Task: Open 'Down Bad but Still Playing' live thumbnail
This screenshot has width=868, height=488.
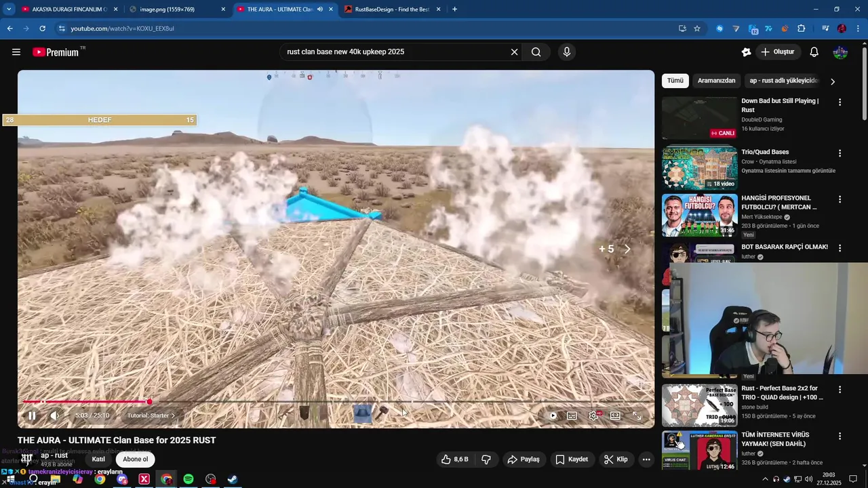Action: [699, 118]
